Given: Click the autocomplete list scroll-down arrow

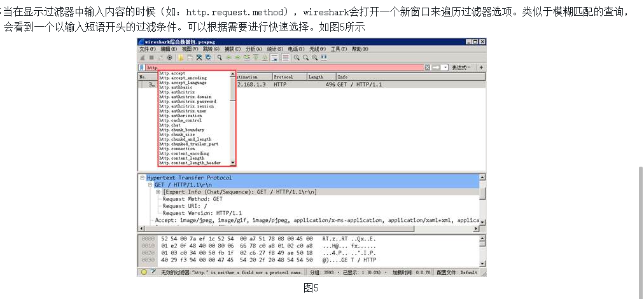Looking at the screenshot, I should (x=233, y=163).
